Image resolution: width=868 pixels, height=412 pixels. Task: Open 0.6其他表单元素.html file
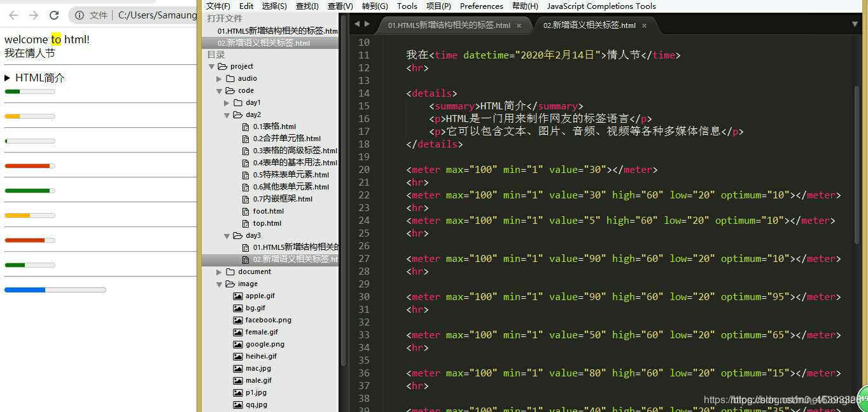tap(291, 187)
